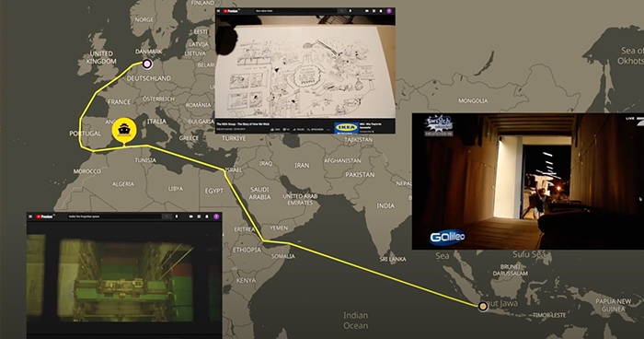Select the pink origin marker near Danmark
Screen dimensions: 644x339
click(x=147, y=64)
